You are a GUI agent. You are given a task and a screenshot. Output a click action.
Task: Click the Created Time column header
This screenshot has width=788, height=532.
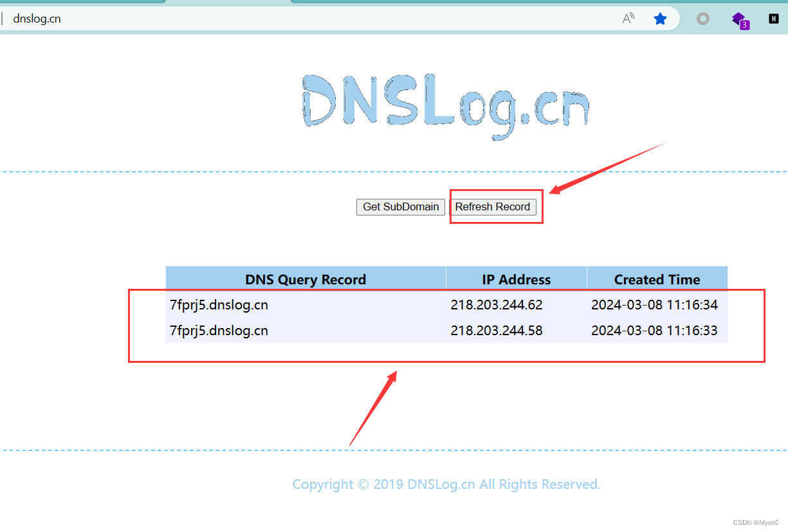click(657, 279)
